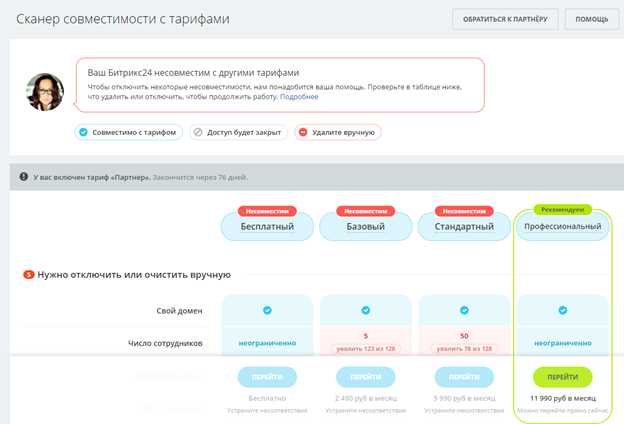The height and width of the screenshot is (424, 624).
Task: Open the ПОМОЩЬ button
Action: (x=592, y=19)
